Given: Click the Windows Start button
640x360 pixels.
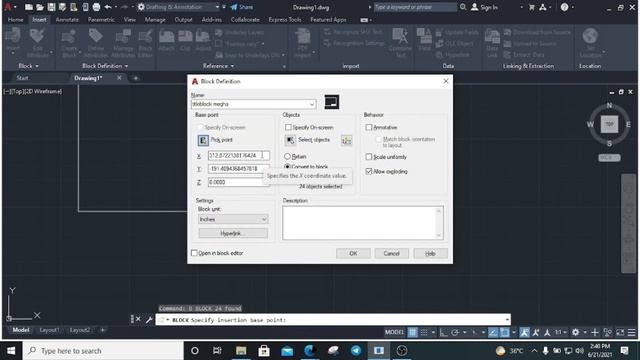Looking at the screenshot, I should pyautogui.click(x=11, y=351).
